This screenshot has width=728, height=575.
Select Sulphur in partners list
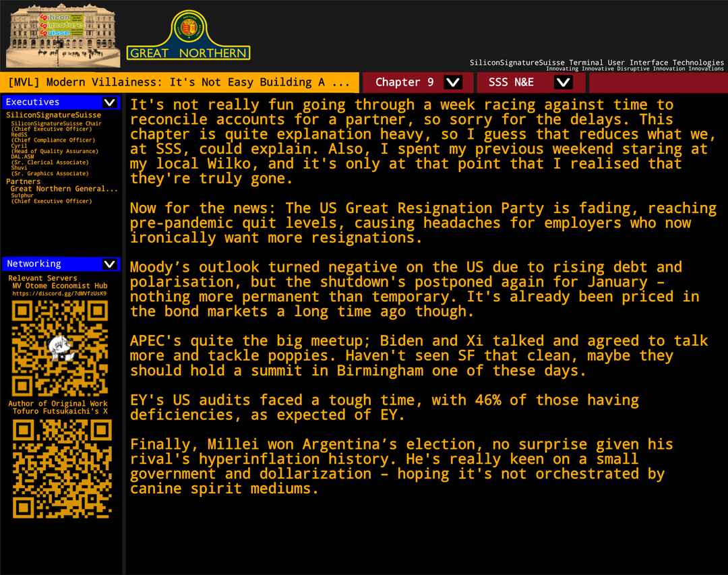click(22, 195)
